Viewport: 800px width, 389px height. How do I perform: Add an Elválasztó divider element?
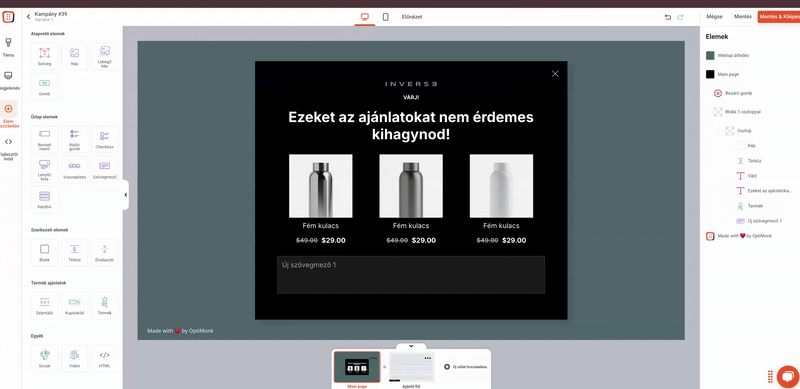click(105, 253)
